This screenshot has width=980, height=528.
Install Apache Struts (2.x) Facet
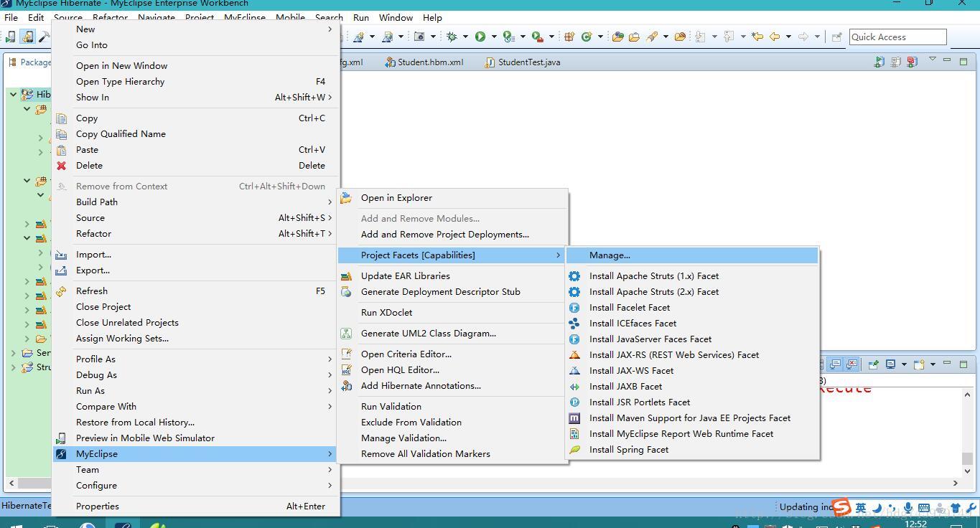point(691,292)
